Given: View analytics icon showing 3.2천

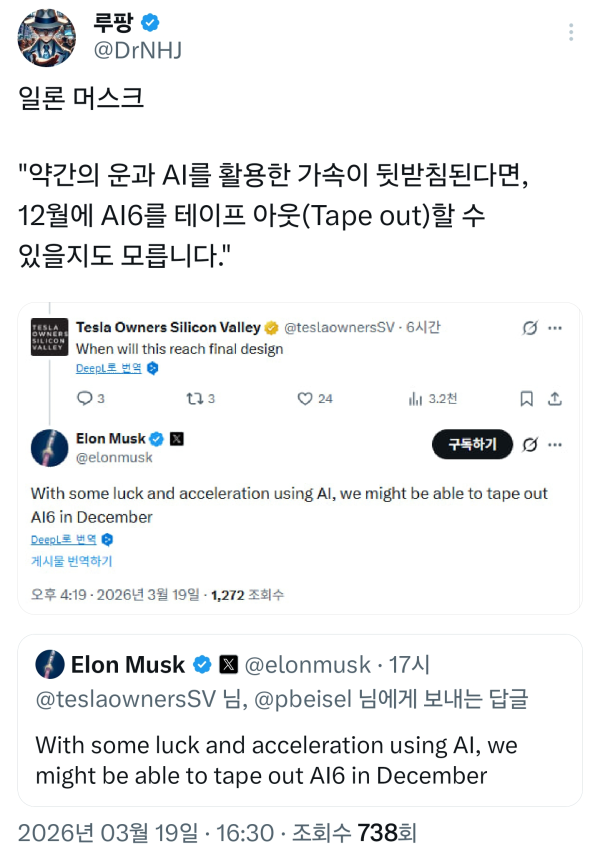Looking at the screenshot, I should (x=416, y=399).
